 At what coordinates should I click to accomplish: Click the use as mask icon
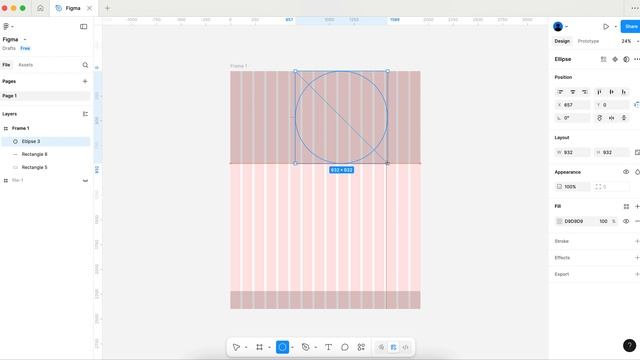[x=626, y=59]
